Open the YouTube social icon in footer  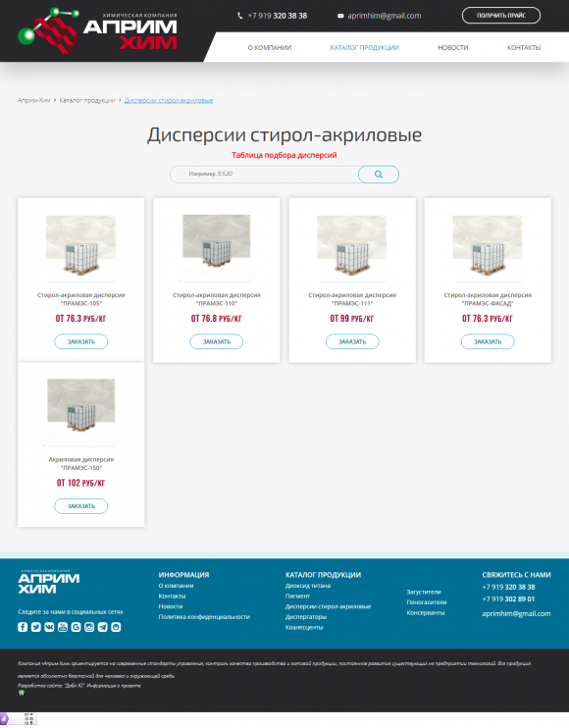63,627
